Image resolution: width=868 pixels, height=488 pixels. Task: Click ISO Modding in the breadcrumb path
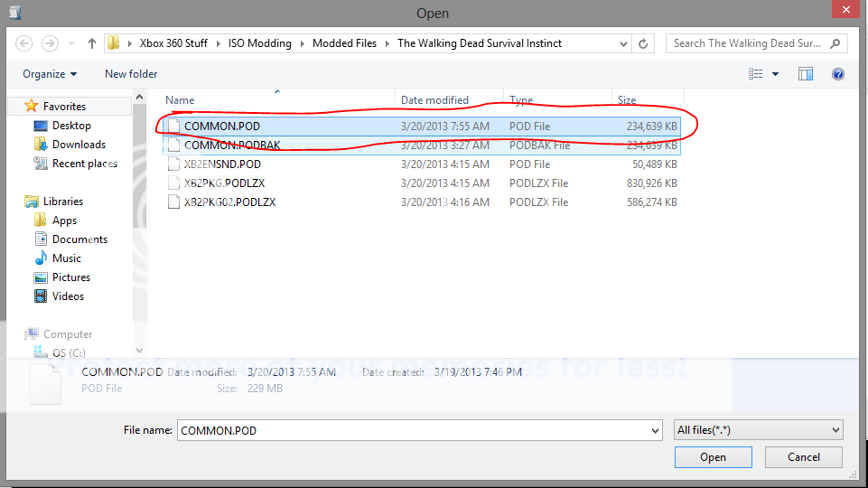[x=260, y=43]
